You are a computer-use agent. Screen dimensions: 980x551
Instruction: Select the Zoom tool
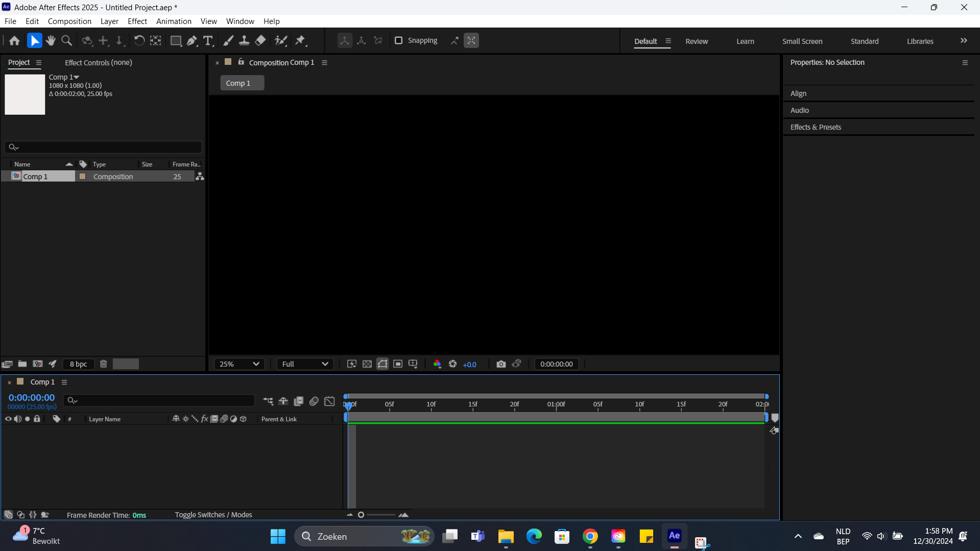coord(66,40)
